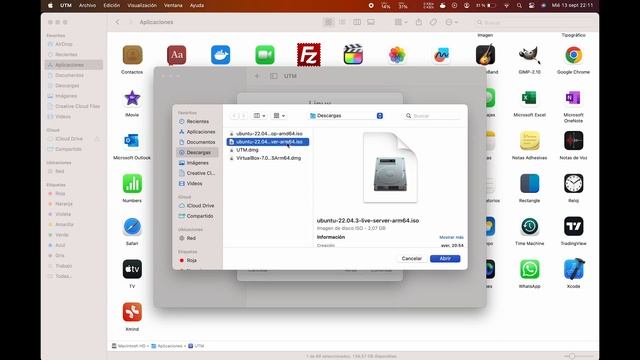Open the FileZilla app icon

pyautogui.click(x=309, y=55)
